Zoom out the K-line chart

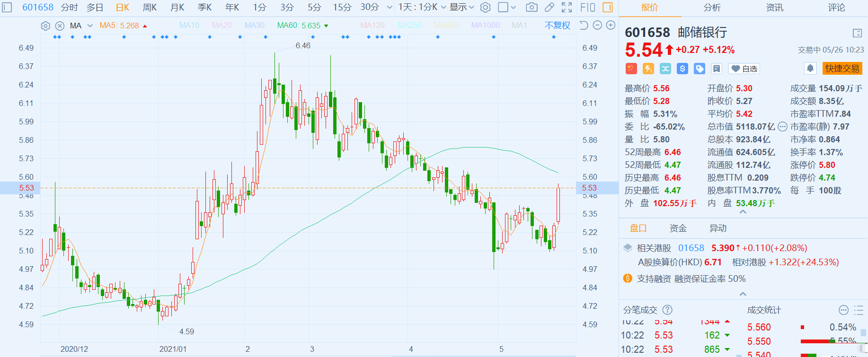click(x=597, y=26)
